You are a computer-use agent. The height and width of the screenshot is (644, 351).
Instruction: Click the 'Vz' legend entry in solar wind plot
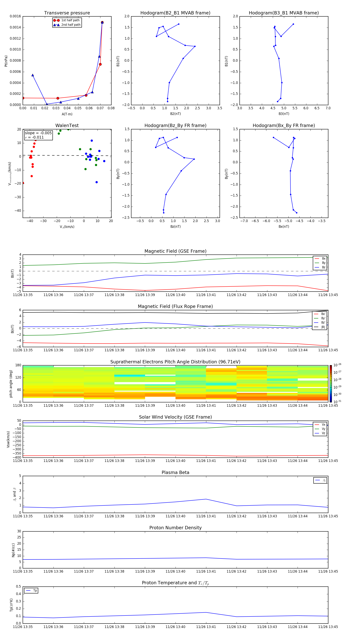click(320, 433)
